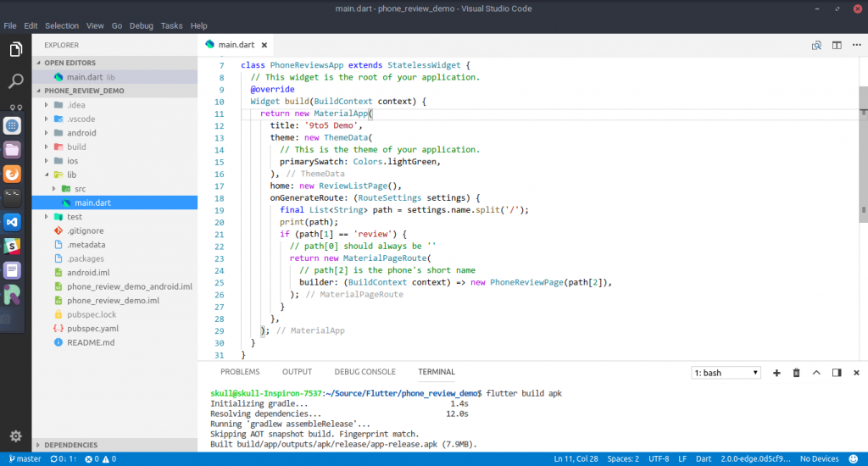Open the Debug menu
This screenshot has width=868, height=466.
tap(142, 25)
